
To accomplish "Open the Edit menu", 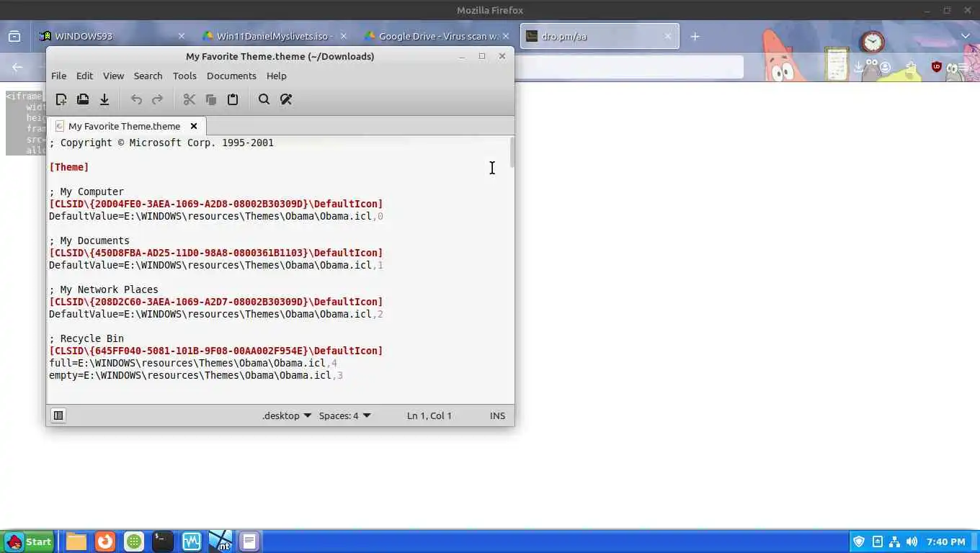I will coord(84,76).
